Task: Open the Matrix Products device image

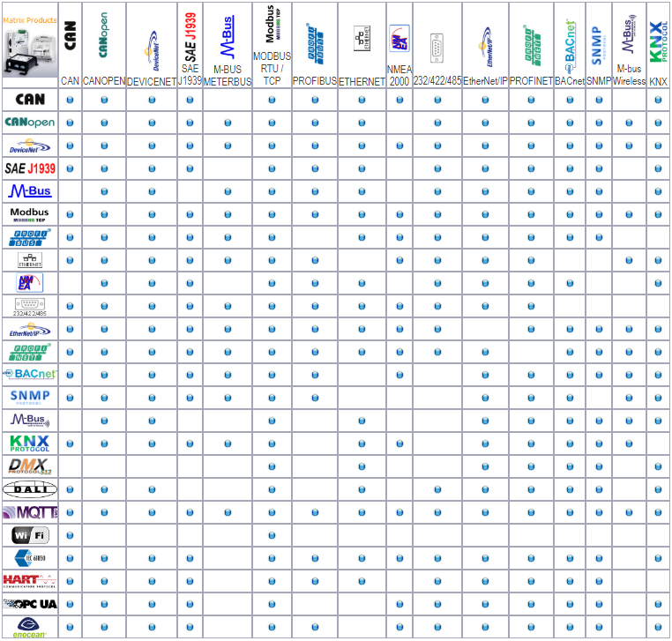Action: coord(30,51)
